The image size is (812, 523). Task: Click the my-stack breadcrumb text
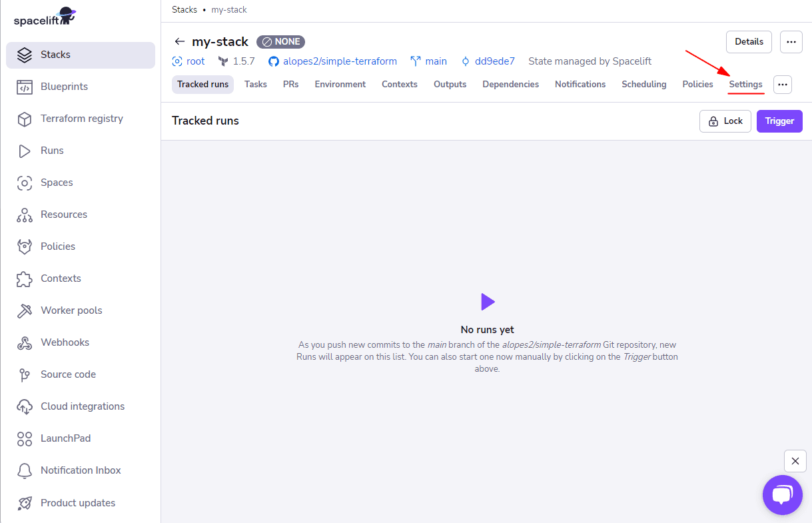(229, 10)
